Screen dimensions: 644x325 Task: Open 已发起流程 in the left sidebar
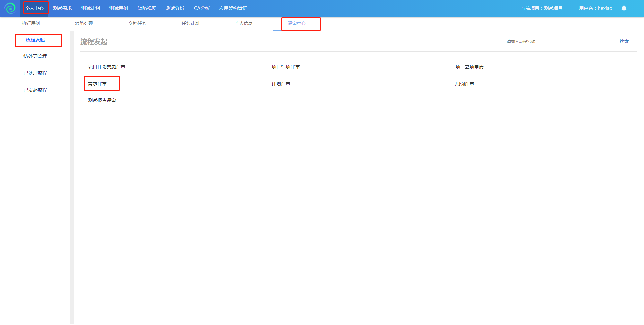click(x=35, y=90)
